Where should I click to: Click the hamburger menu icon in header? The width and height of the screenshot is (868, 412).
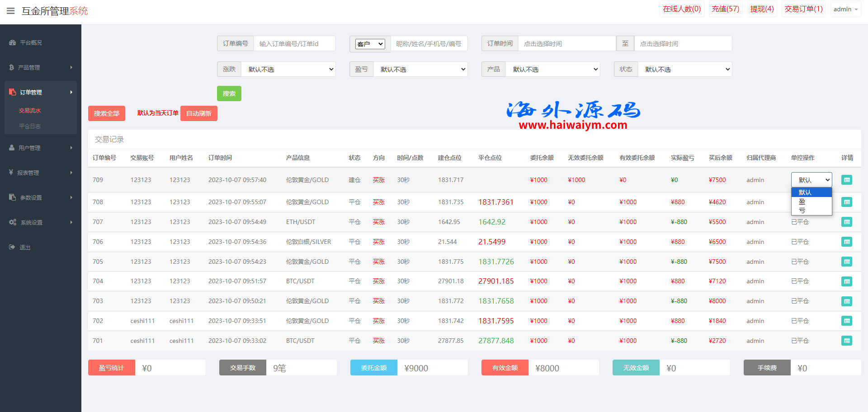pos(10,11)
